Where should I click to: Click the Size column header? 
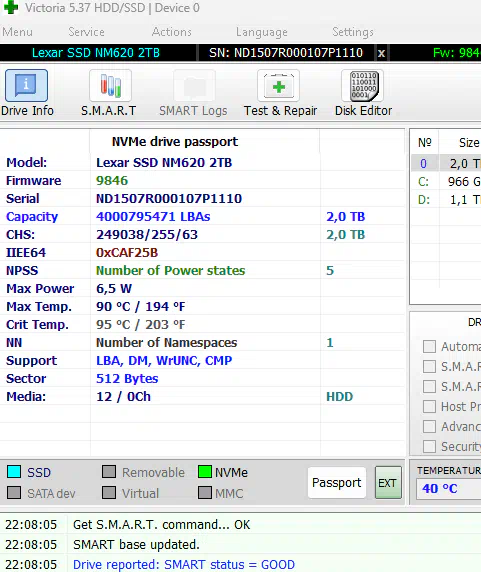469,143
